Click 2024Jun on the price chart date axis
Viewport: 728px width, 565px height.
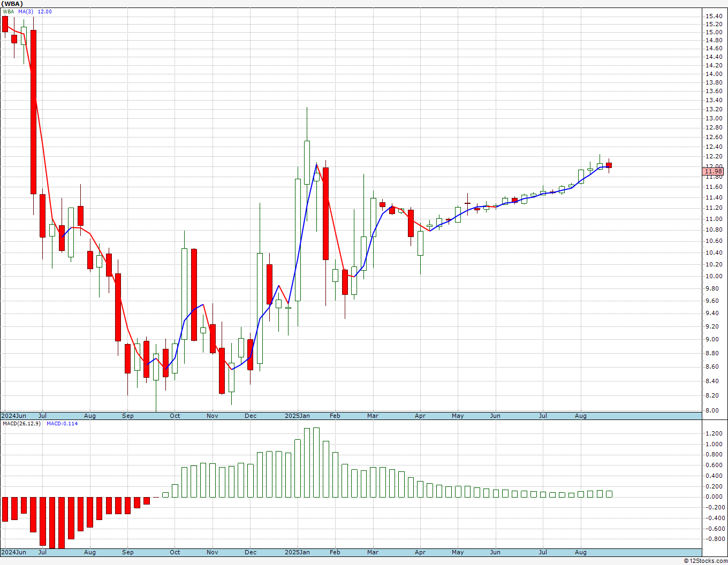coord(13,416)
